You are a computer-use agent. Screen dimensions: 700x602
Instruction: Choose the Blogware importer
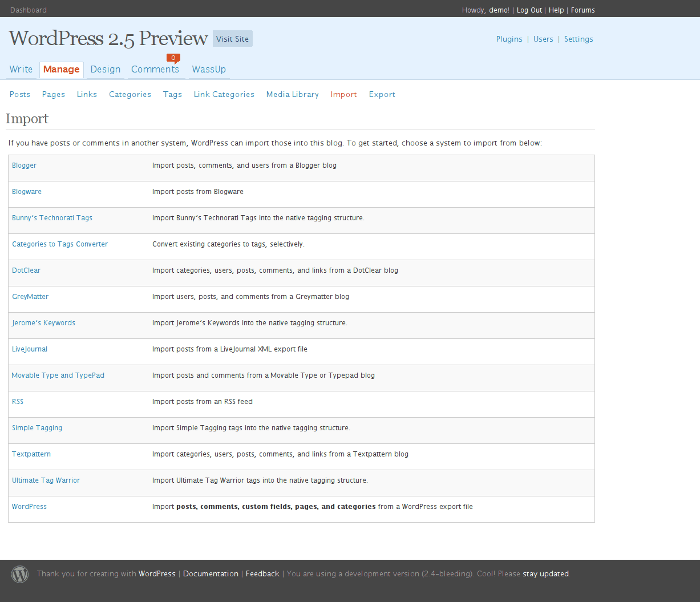tap(27, 192)
